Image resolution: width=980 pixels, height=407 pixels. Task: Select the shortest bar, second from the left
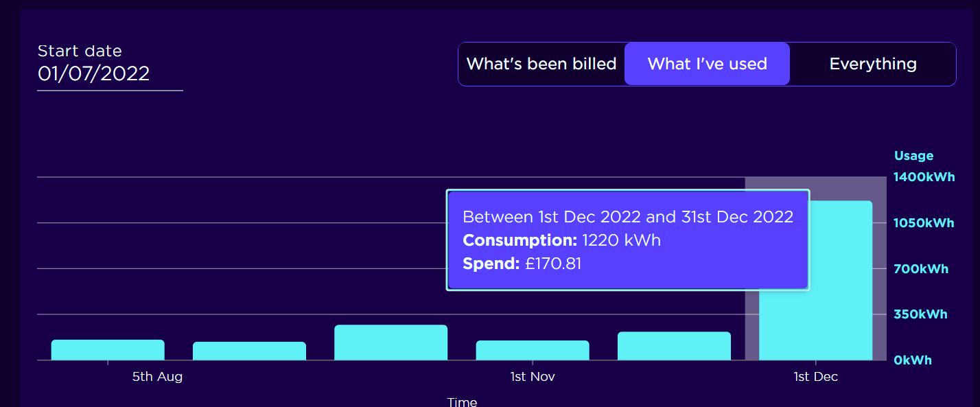point(249,351)
